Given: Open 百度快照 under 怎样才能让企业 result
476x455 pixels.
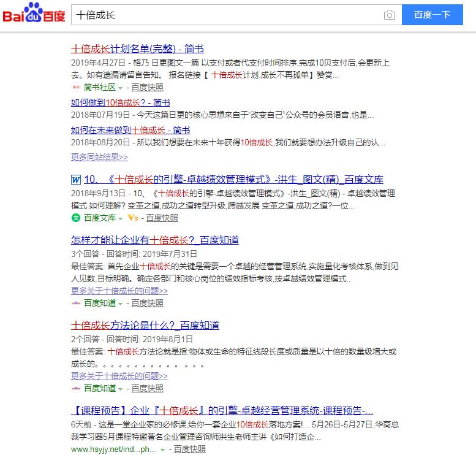Looking at the screenshot, I should click(x=147, y=303).
